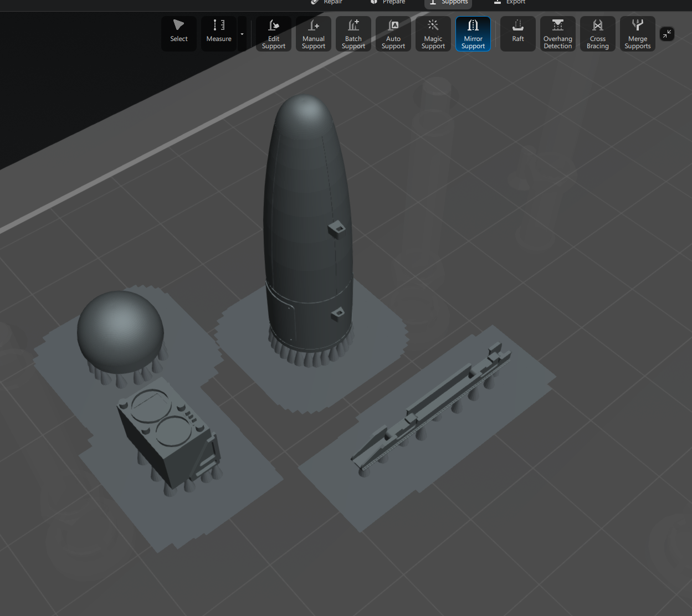Viewport: 692px width, 616px height.
Task: Enable the Cross Bracing tool
Action: click(598, 34)
